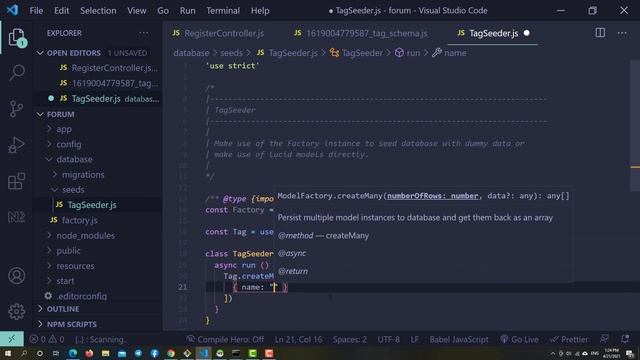
Task: Open the Go menu
Action: pyautogui.click(x=163, y=11)
